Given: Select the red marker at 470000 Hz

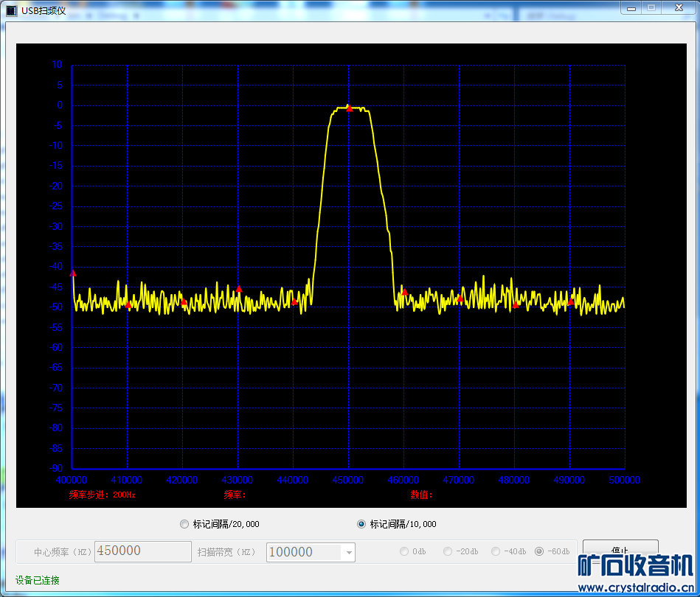Looking at the screenshot, I should tap(460, 298).
